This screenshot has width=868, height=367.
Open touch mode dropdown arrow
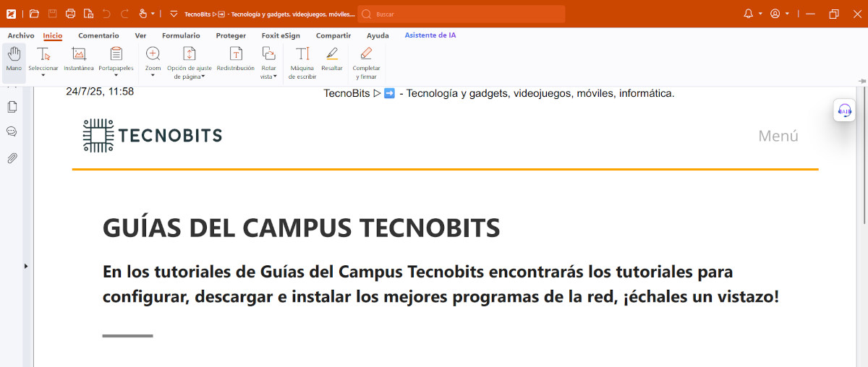click(x=153, y=14)
